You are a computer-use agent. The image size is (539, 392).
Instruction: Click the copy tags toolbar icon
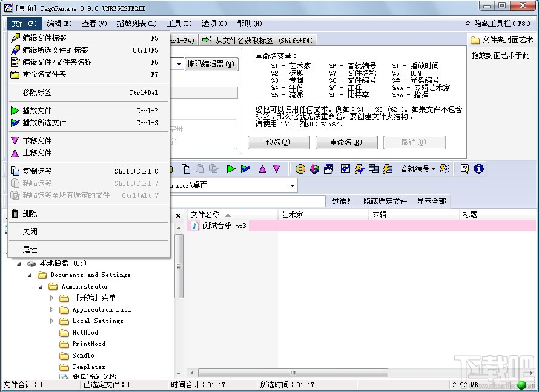coord(186,169)
